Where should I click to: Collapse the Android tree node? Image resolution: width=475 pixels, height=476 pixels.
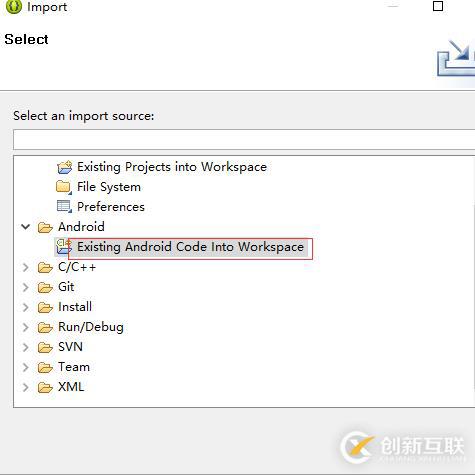pyautogui.click(x=26, y=227)
